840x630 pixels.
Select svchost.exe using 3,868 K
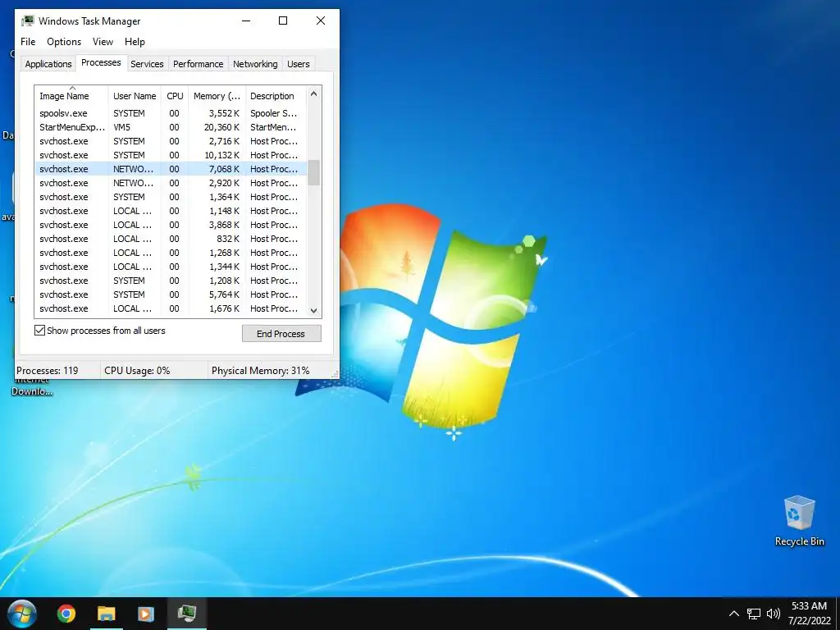(x=171, y=225)
